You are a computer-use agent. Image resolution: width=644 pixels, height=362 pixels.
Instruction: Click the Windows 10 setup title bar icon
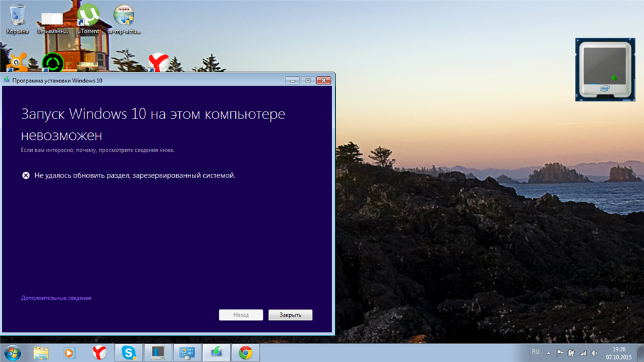(6, 80)
